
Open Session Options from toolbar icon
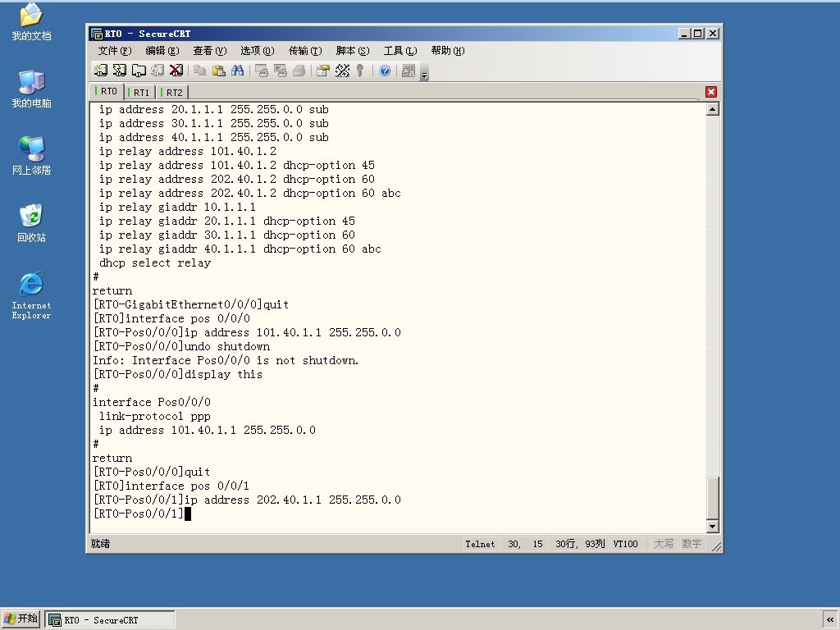[322, 71]
